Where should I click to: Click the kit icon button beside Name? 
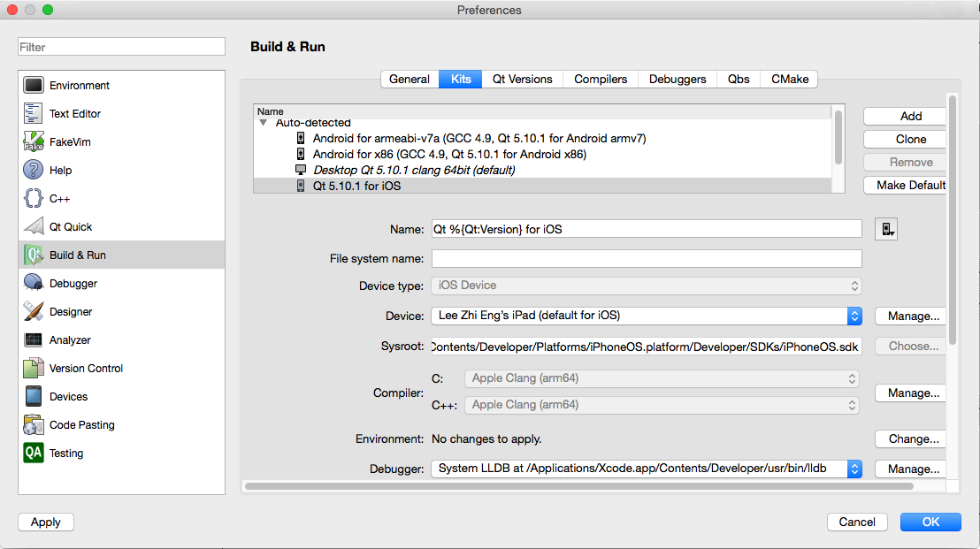pos(886,229)
